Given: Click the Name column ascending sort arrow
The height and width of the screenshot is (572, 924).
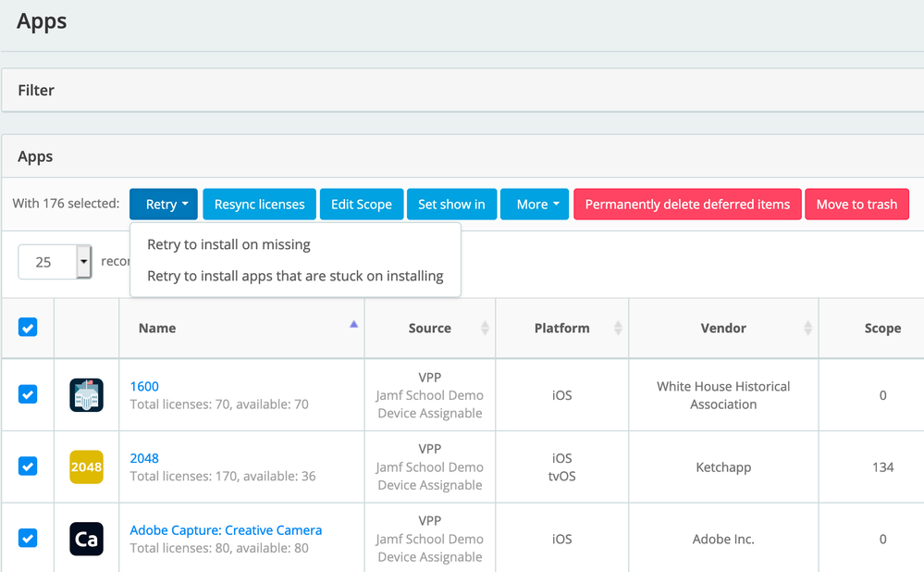Looking at the screenshot, I should (x=353, y=324).
